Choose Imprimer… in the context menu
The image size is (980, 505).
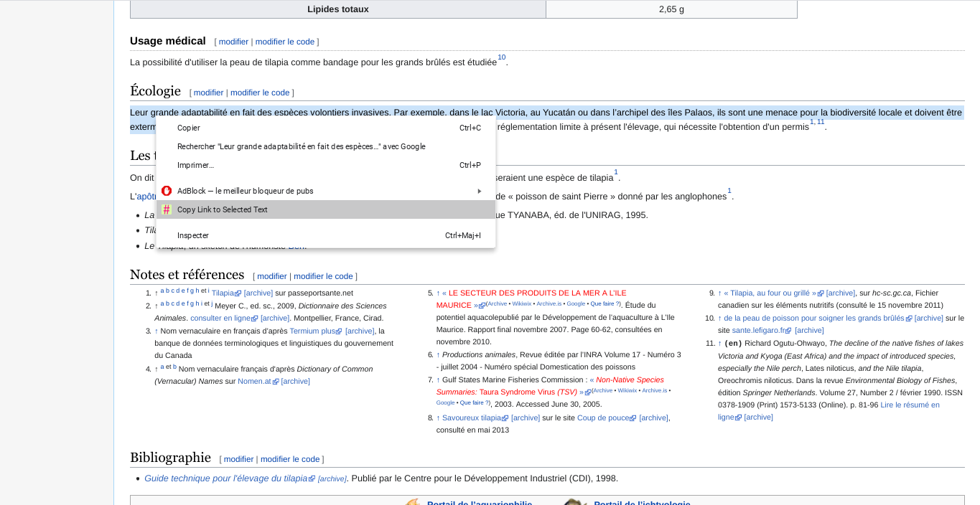point(326,165)
